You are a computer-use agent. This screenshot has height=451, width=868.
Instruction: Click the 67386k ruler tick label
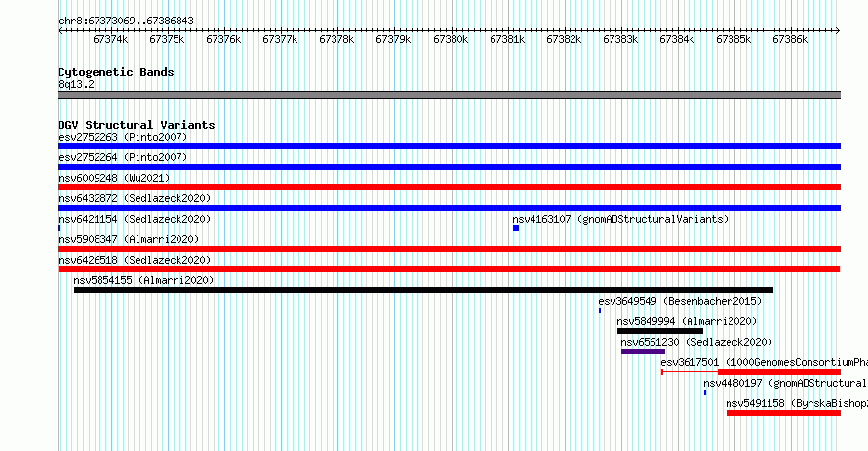point(789,39)
